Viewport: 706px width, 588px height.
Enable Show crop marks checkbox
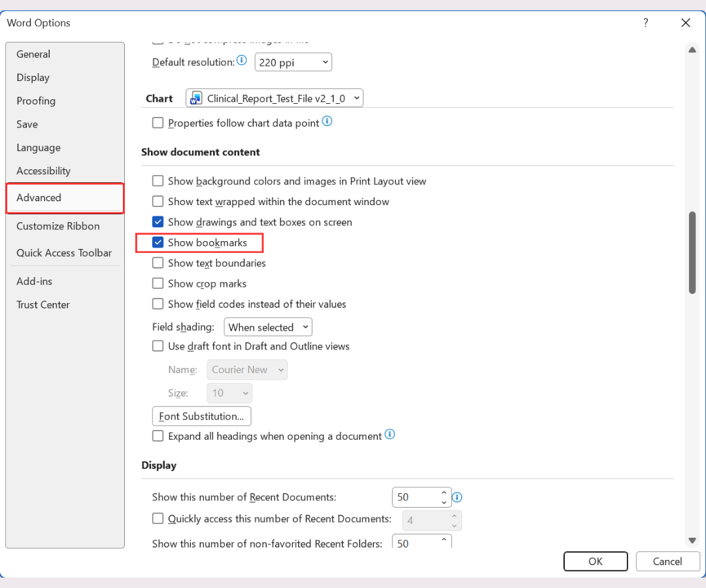coord(158,284)
